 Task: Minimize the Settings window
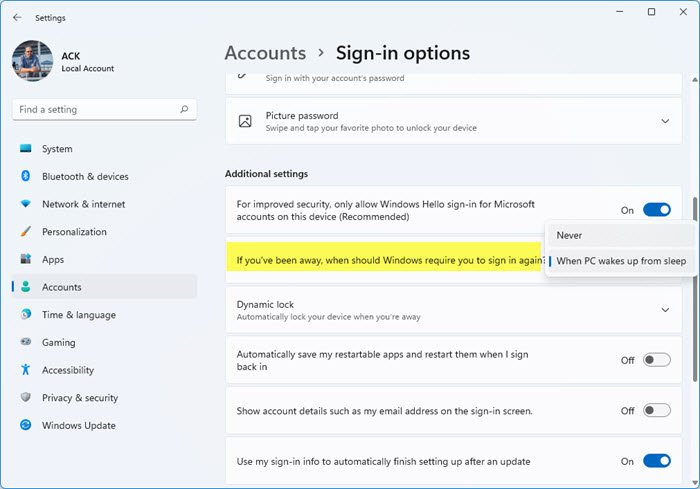click(x=620, y=12)
